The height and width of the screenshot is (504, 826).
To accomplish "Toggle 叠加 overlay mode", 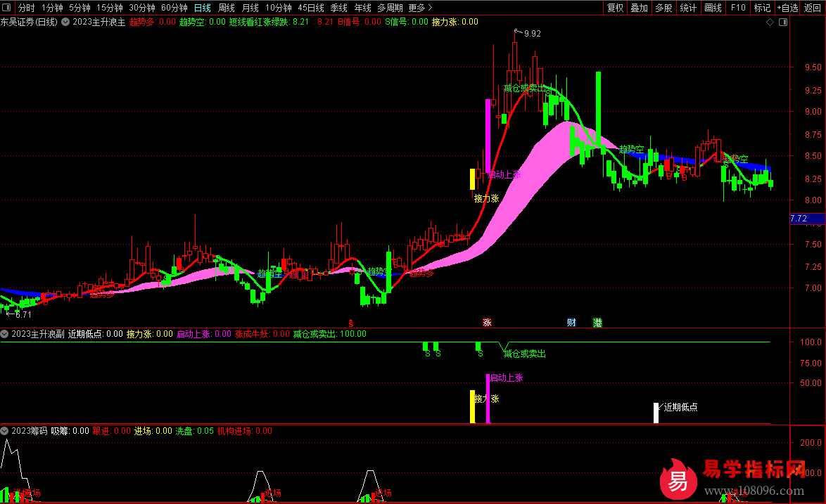I will click(x=639, y=8).
